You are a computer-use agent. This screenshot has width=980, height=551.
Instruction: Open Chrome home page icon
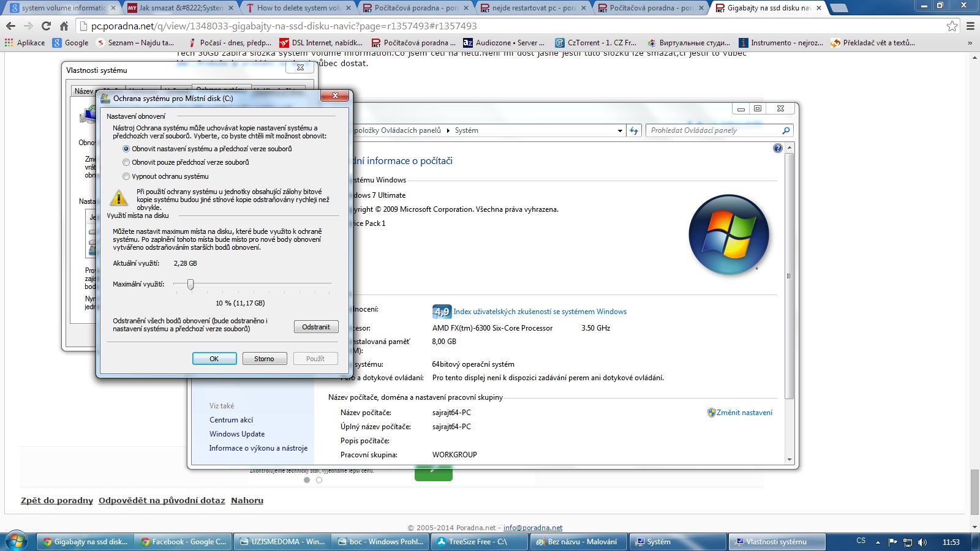(x=64, y=26)
